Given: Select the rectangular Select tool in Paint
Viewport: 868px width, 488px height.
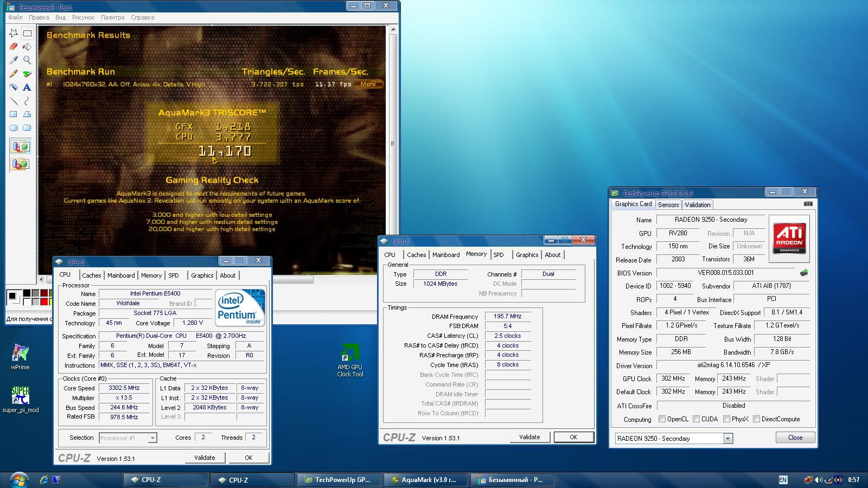Looking at the screenshot, I should tap(27, 33).
